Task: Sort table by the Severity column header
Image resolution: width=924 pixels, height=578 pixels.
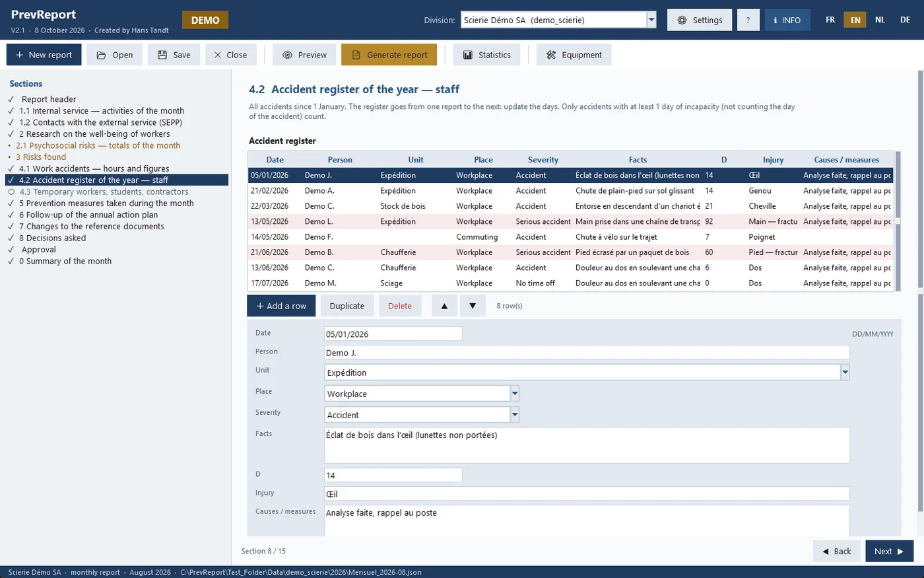Action: (543, 160)
